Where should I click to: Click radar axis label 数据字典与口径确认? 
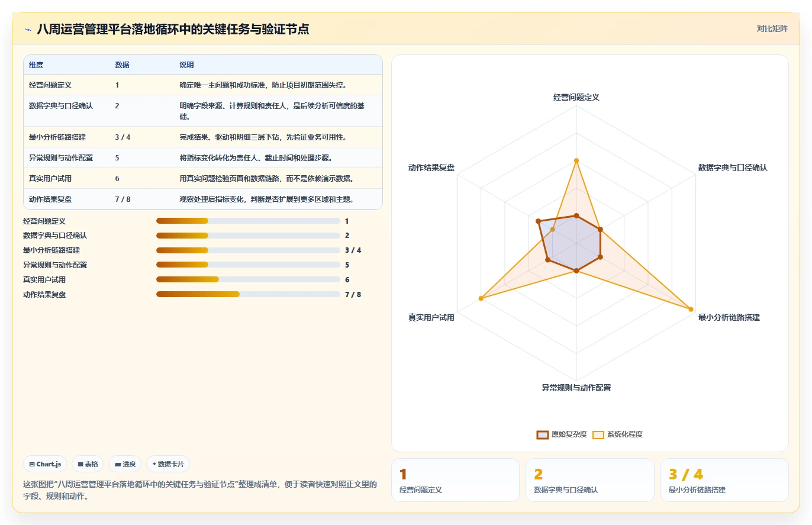click(x=733, y=168)
